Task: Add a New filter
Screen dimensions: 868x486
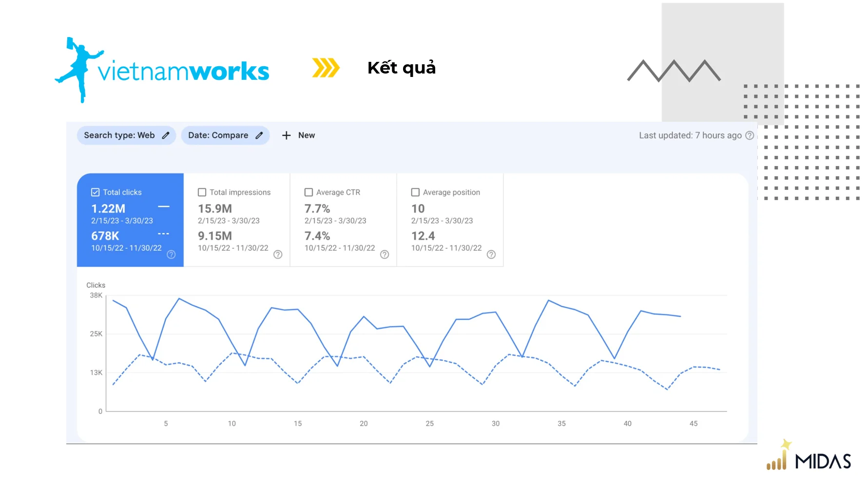Action: click(x=306, y=135)
